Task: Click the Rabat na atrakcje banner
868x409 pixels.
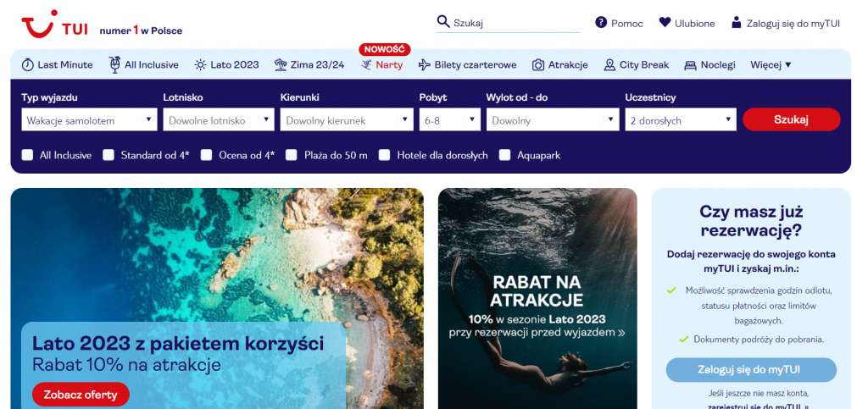Action: click(x=537, y=298)
